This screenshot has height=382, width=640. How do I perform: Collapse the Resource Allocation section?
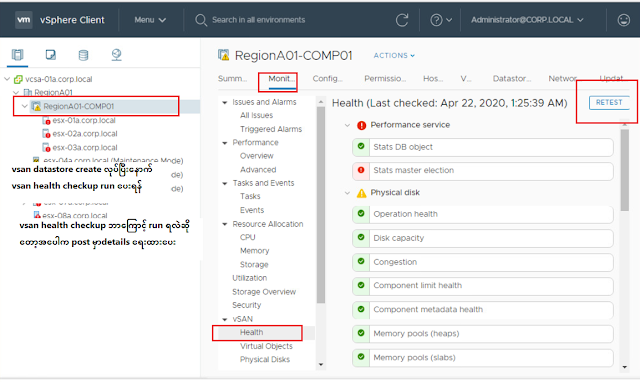pos(224,224)
